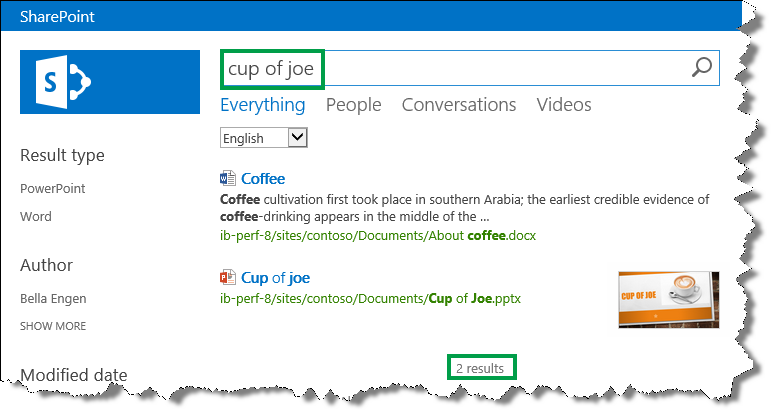Open the Cup of joe result link
This screenshot has height=410, width=771.
coord(275,278)
